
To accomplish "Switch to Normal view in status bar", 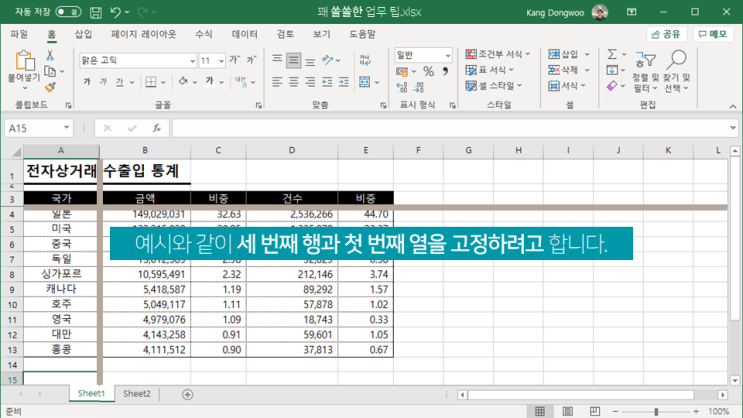I will click(x=540, y=411).
